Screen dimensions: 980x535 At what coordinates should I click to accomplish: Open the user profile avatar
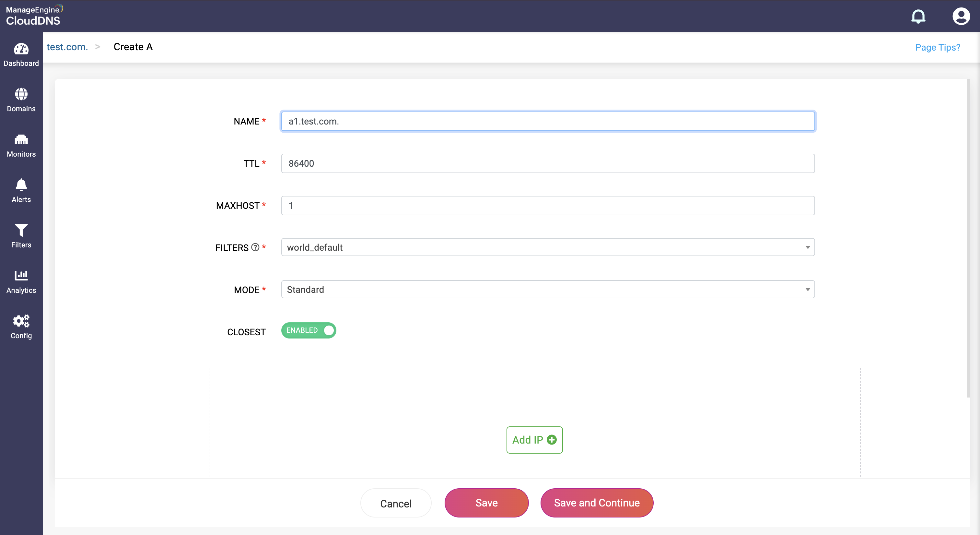pos(961,16)
